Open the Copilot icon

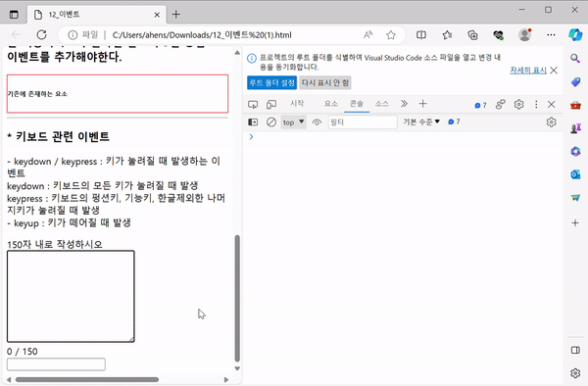pos(575,35)
